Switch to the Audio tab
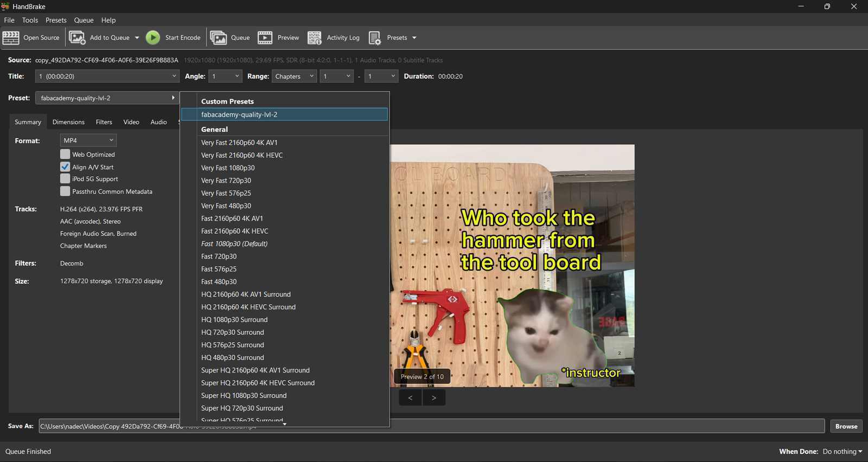This screenshot has height=462, width=868. tap(158, 122)
